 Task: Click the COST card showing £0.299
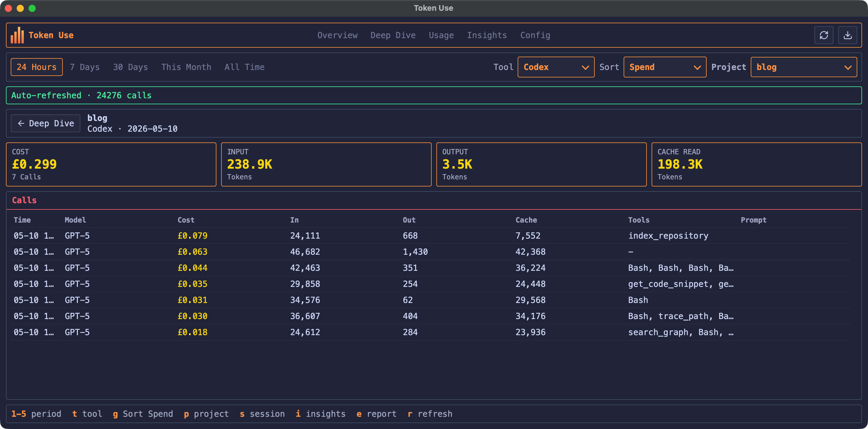(x=111, y=164)
